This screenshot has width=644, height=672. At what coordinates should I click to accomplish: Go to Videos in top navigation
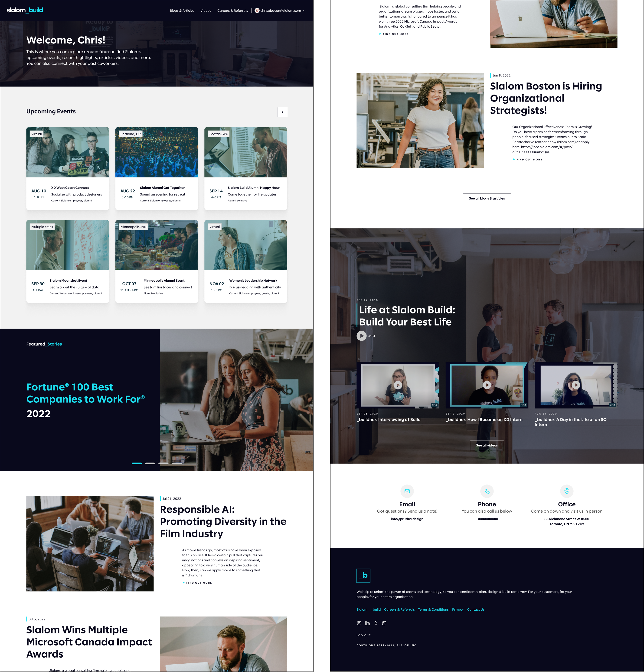coord(206,11)
